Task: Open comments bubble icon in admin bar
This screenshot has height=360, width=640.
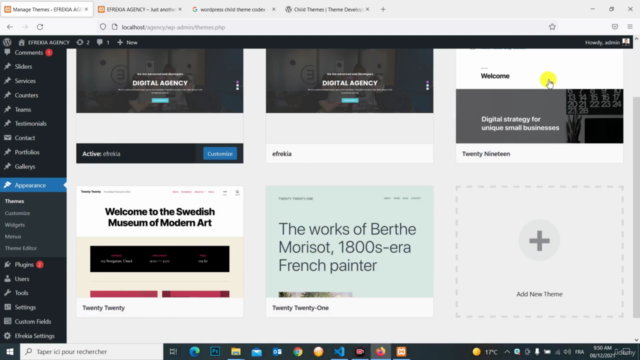Action: (103, 42)
